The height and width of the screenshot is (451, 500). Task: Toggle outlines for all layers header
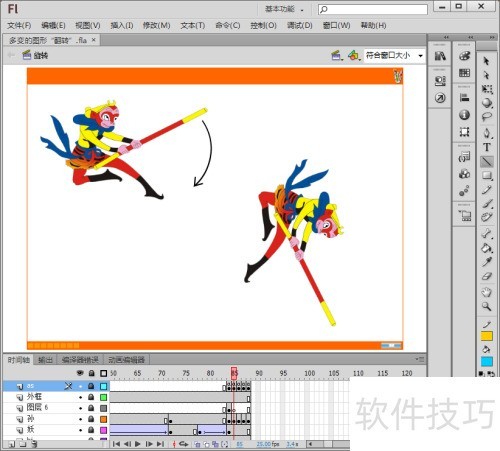104,373
